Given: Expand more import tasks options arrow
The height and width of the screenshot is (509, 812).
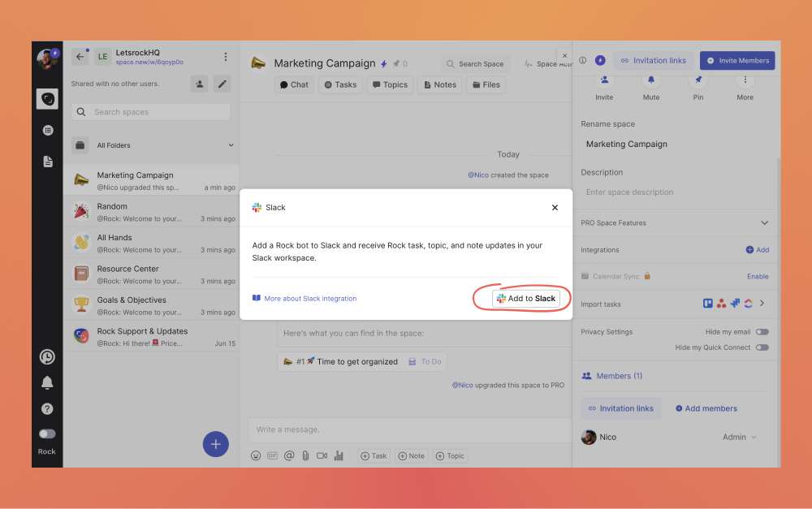Looking at the screenshot, I should [762, 304].
